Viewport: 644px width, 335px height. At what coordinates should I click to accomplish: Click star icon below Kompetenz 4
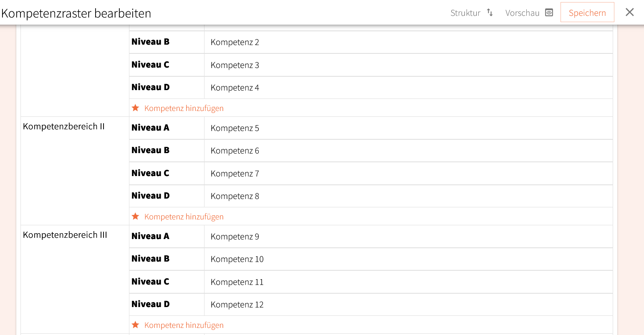(x=135, y=108)
